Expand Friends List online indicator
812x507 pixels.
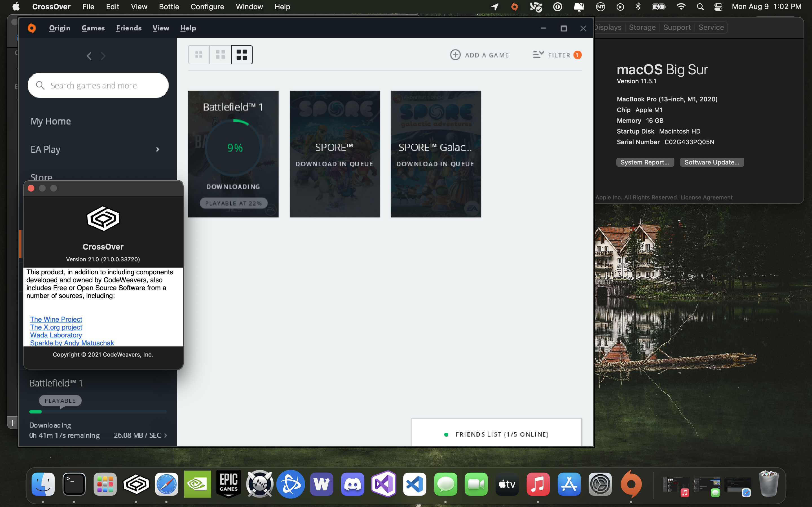[445, 434]
